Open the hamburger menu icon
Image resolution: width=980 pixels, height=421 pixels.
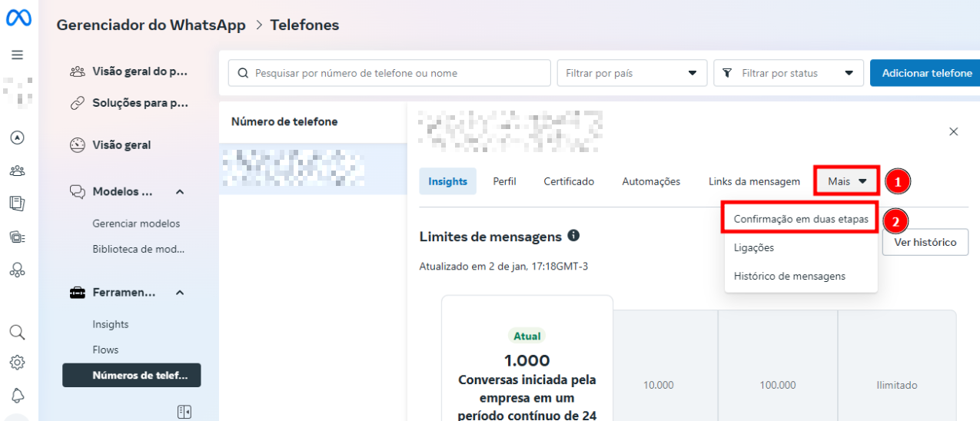click(x=17, y=55)
